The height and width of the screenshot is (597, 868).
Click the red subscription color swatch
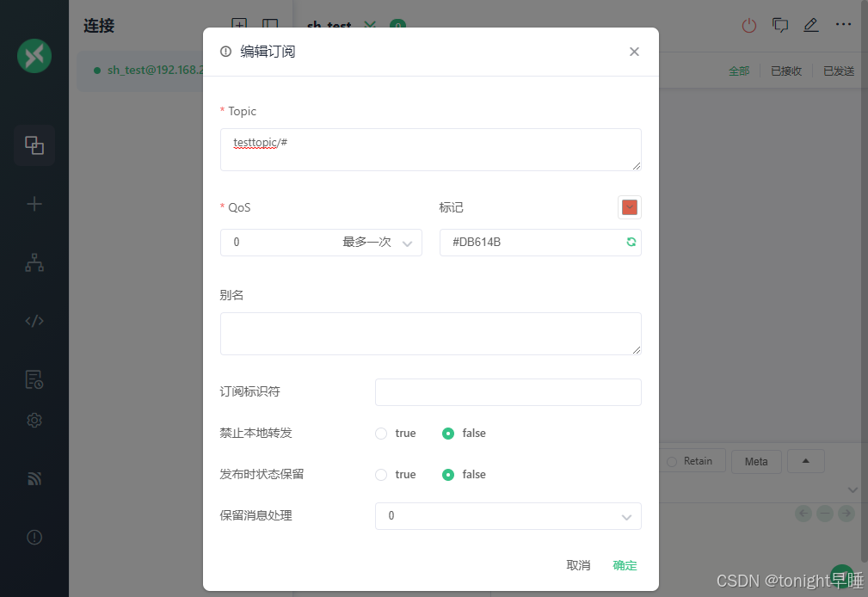click(x=629, y=206)
